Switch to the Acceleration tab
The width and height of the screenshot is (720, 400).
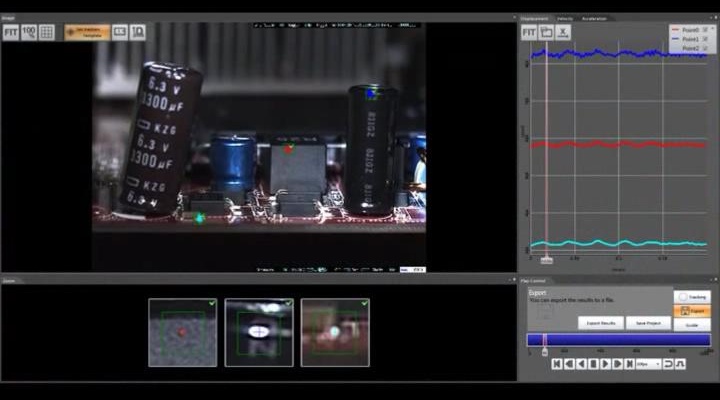click(x=594, y=18)
